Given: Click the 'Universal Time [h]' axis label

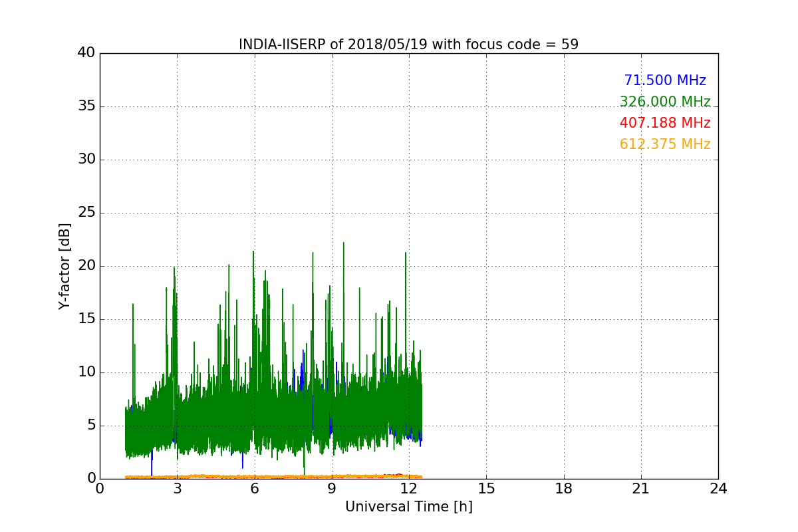Looking at the screenshot, I should click(x=409, y=507).
